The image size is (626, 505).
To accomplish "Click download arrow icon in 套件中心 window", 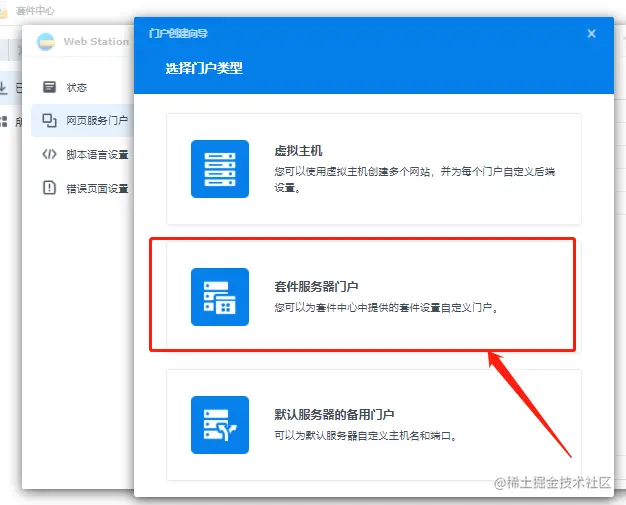I will click(x=3, y=87).
